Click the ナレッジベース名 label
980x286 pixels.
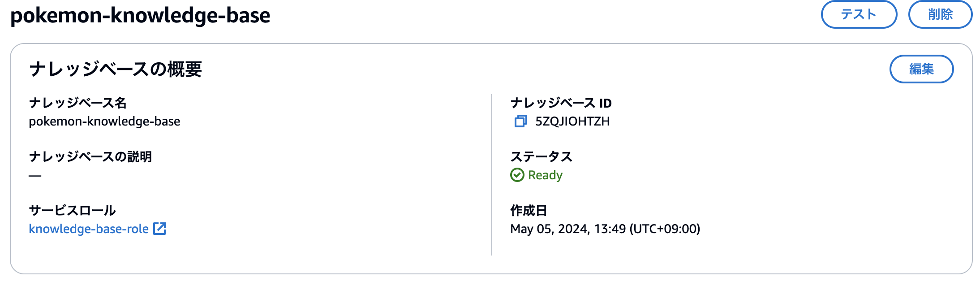(78, 103)
